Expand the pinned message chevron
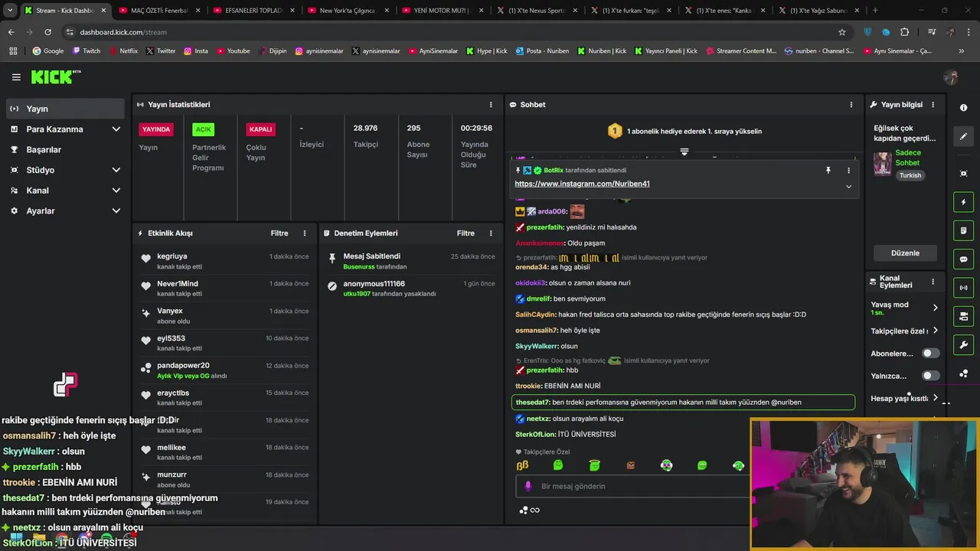The image size is (980, 551). point(848,187)
